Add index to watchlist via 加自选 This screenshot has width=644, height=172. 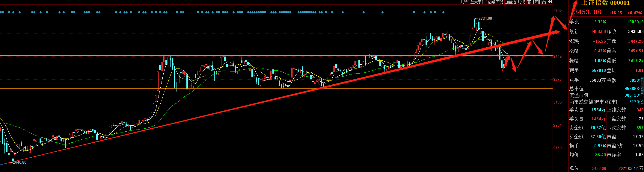pos(510,2)
